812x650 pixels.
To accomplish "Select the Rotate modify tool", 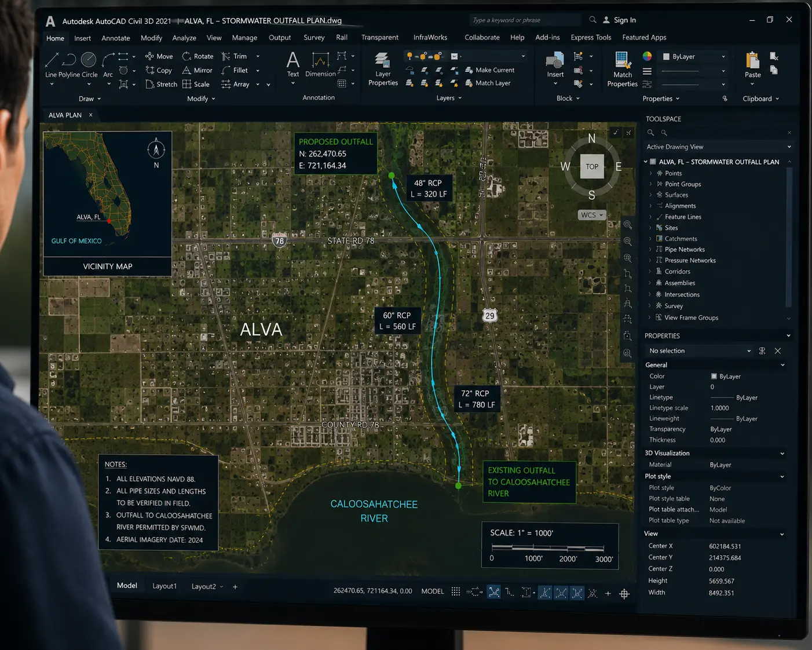I will click(197, 56).
